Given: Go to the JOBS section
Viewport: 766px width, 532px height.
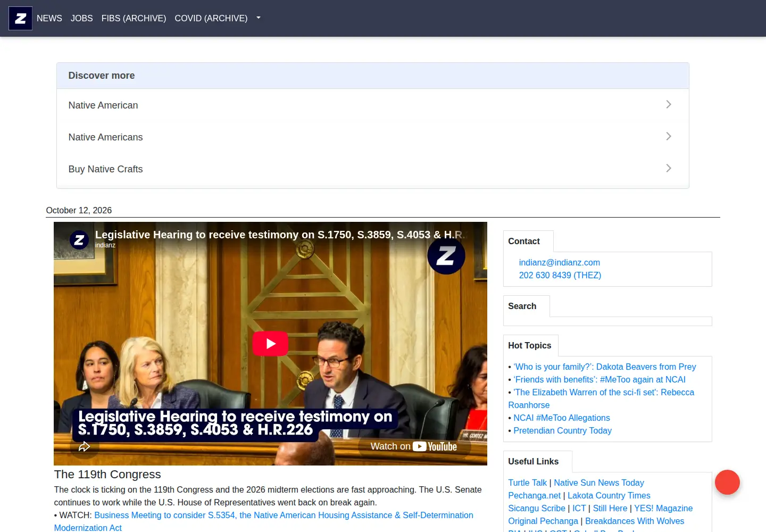Looking at the screenshot, I should tap(82, 18).
